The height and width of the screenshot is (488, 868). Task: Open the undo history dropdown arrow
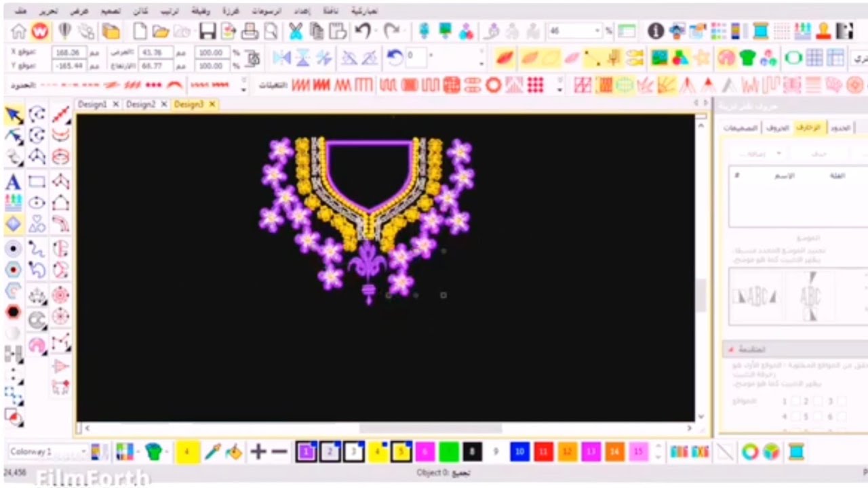(376, 31)
